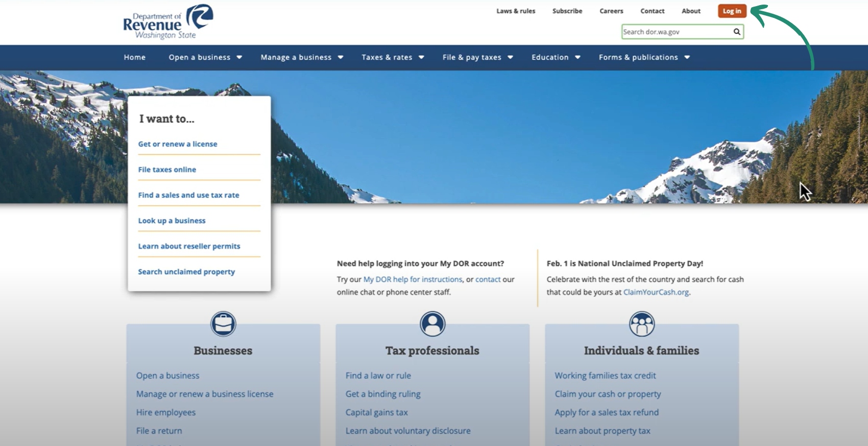This screenshot has width=868, height=446.
Task: Open the Open a business menu
Action: pyautogui.click(x=200, y=57)
